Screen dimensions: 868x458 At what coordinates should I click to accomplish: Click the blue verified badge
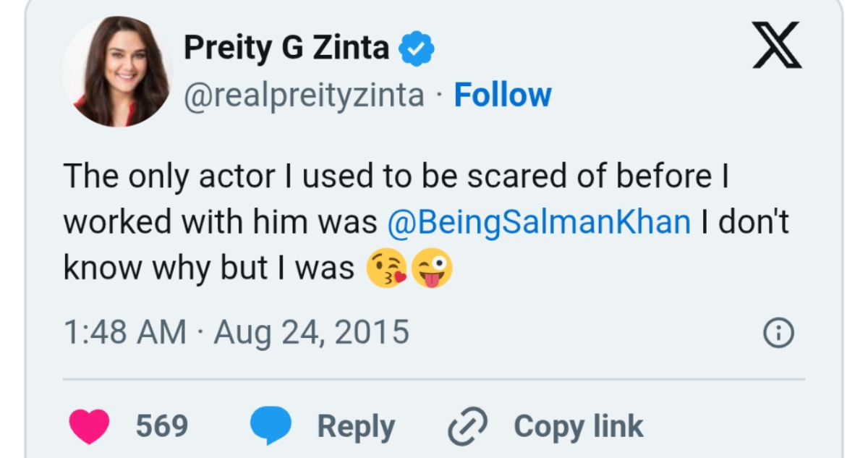(x=417, y=48)
